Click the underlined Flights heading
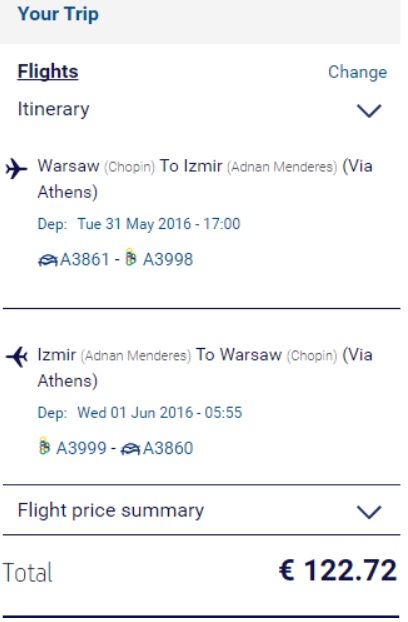This screenshot has width=408, height=622. [48, 72]
